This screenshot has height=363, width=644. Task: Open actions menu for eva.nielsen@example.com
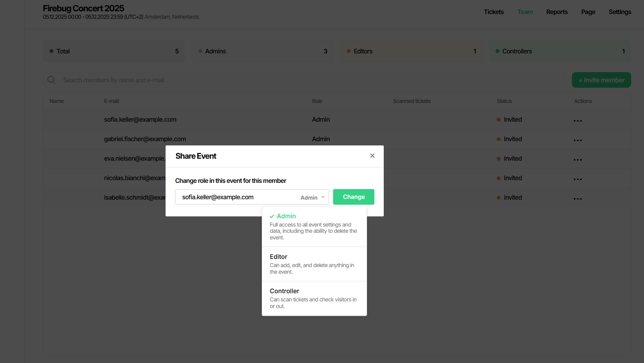coord(578,159)
